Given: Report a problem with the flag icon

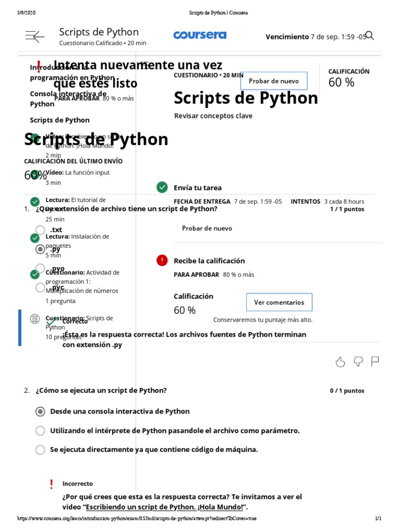Looking at the screenshot, I should pyautogui.click(x=375, y=362).
